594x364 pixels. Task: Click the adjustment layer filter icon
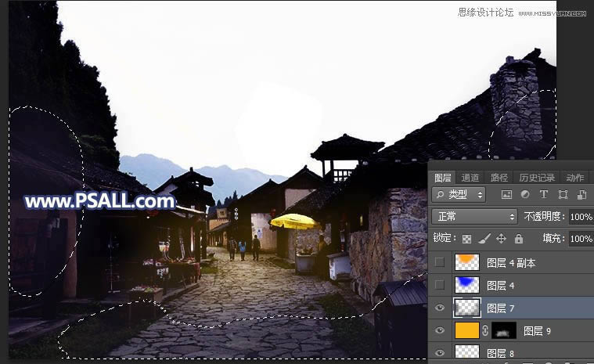coord(525,195)
